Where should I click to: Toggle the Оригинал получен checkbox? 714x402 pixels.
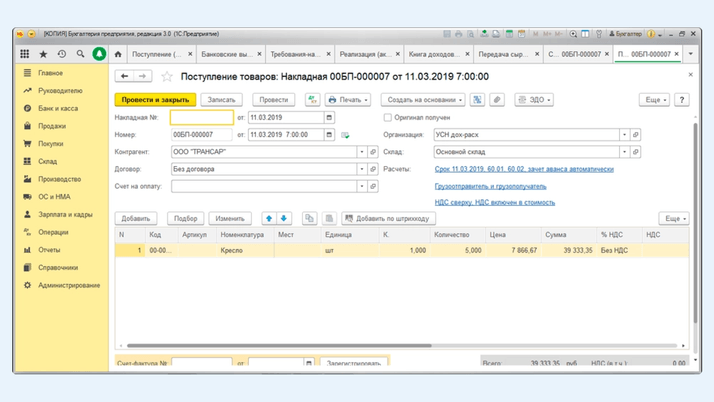[x=388, y=117]
